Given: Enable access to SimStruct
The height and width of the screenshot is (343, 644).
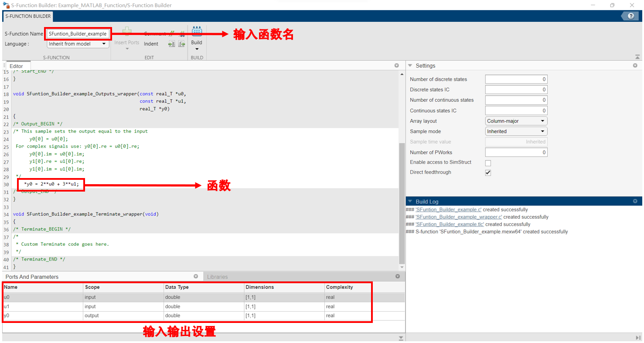Looking at the screenshot, I should coord(488,162).
